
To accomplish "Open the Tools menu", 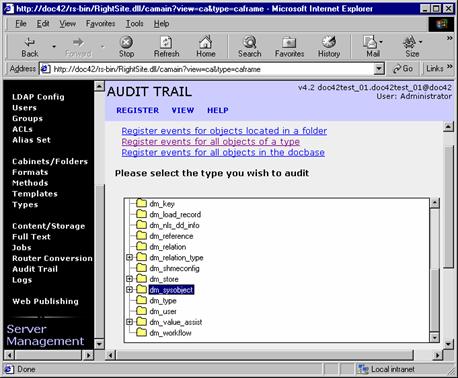I will click(134, 24).
